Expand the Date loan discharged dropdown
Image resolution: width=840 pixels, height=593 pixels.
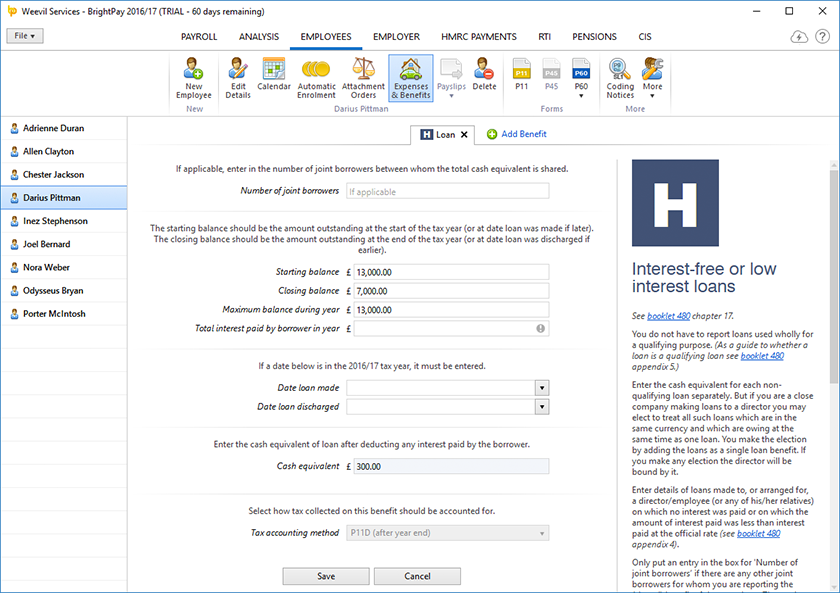542,407
